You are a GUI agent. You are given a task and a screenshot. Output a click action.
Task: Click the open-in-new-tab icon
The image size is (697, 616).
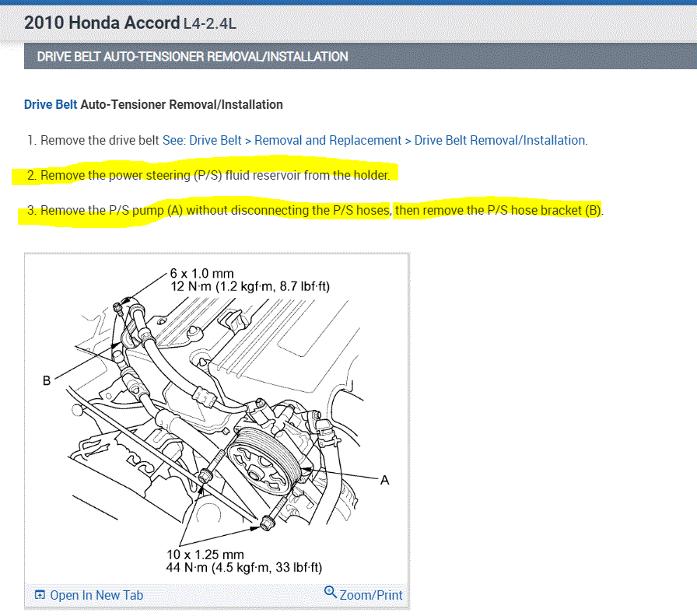point(40,595)
